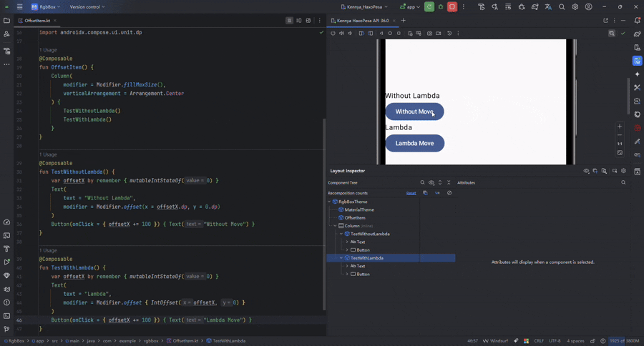Open the Project tool window folder icon
Screen dimensions: 644x346
[x=6, y=21]
